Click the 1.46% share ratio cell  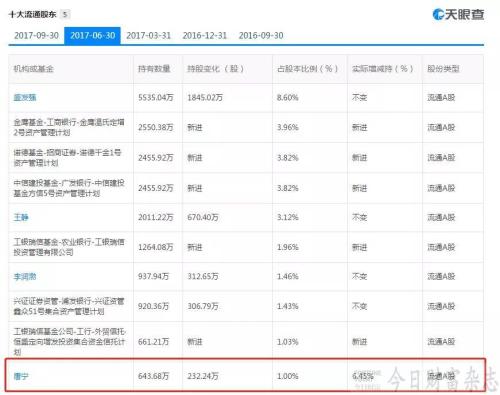pyautogui.click(x=287, y=276)
